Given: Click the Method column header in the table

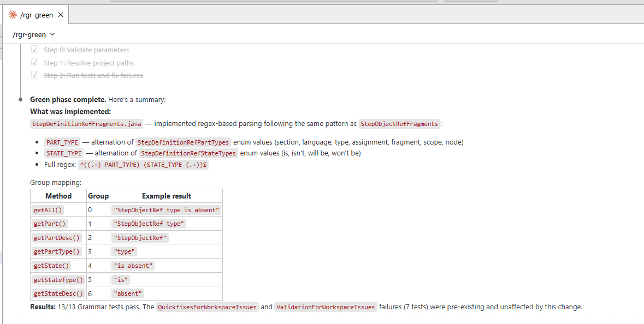Looking at the screenshot, I should (x=58, y=196).
